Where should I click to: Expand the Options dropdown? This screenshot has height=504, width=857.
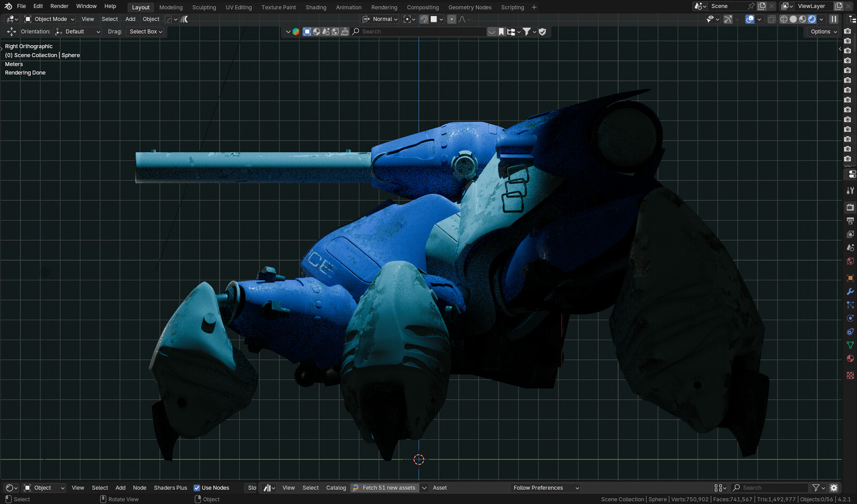click(x=823, y=32)
